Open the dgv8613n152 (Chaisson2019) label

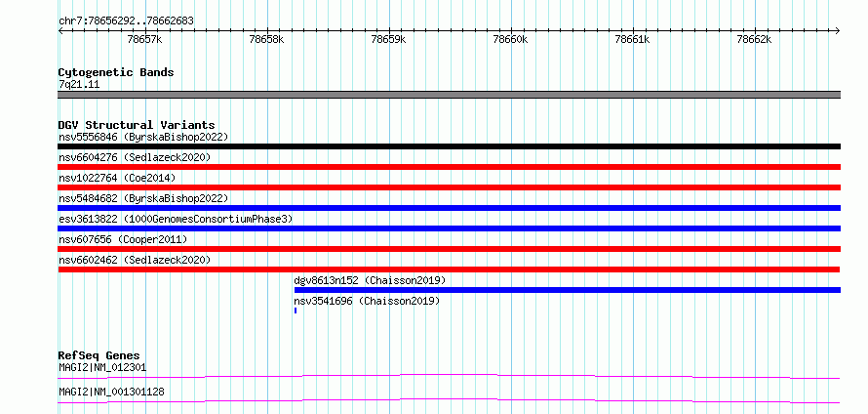coord(370,280)
